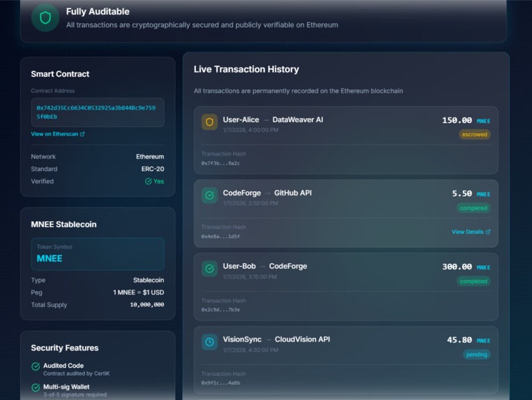Click the Ethereum network value
Image resolution: width=532 pixels, height=400 pixels.
pyautogui.click(x=150, y=156)
